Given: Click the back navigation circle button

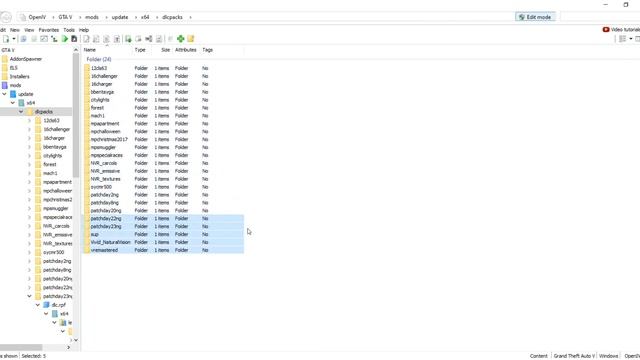Looking at the screenshot, I should tap(6, 17).
